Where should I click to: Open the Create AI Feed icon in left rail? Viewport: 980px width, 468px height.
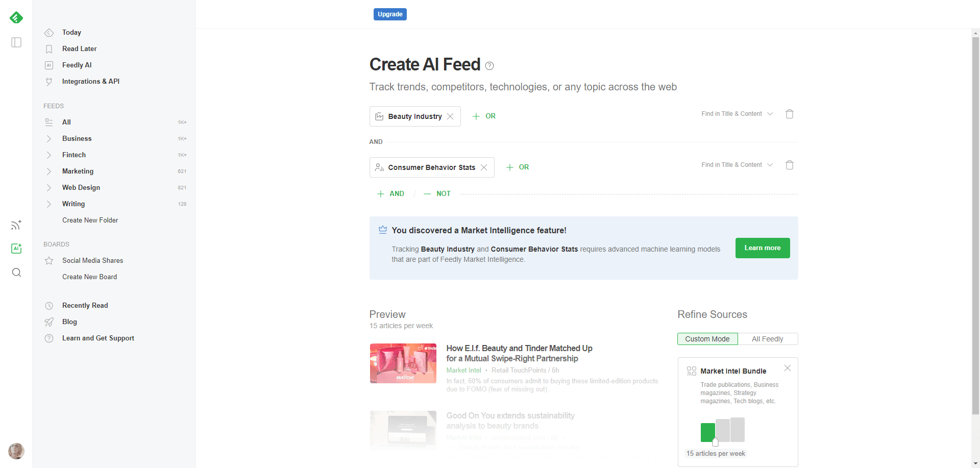[x=16, y=249]
